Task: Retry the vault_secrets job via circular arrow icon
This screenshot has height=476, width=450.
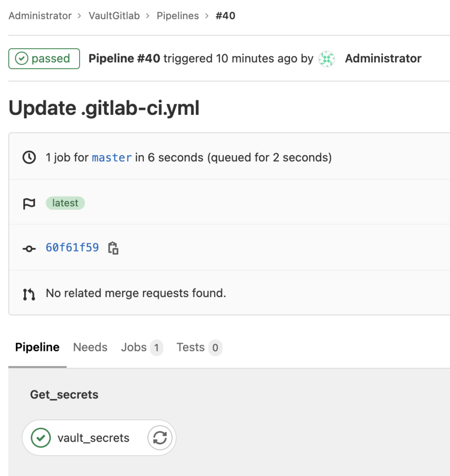Action: pos(160,437)
